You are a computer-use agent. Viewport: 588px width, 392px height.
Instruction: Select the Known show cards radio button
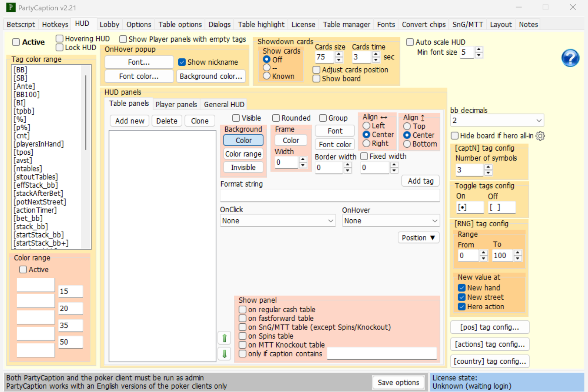tap(267, 76)
